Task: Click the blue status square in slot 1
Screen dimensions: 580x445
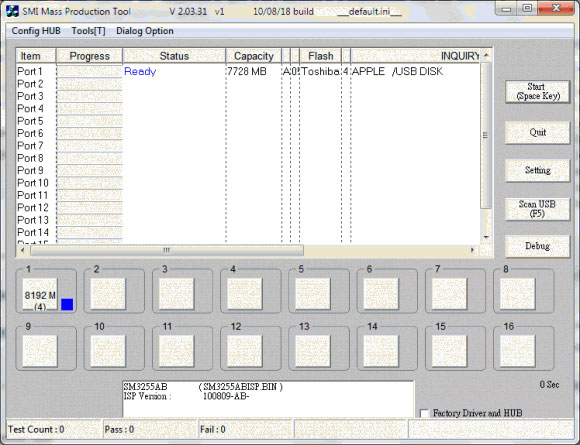Action: 67,304
